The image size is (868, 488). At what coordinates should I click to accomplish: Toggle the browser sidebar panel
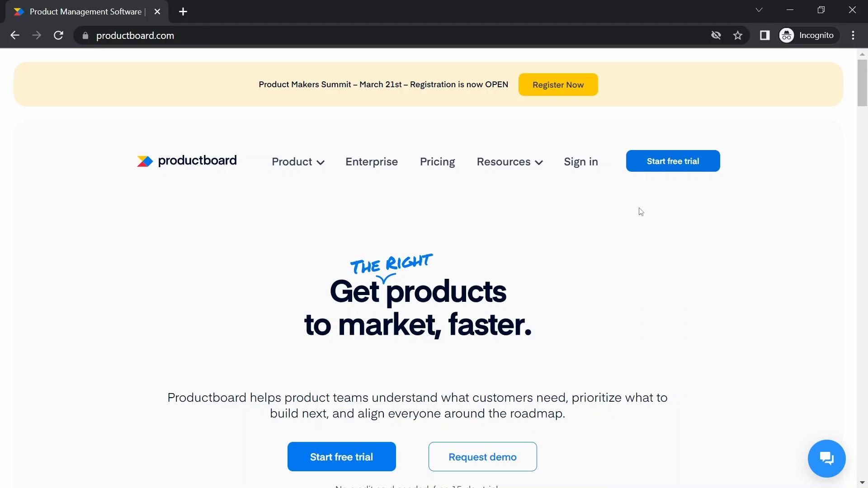(x=764, y=35)
